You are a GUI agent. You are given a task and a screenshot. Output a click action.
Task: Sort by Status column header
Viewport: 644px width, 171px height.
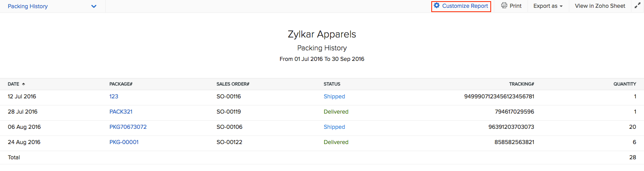tap(332, 84)
